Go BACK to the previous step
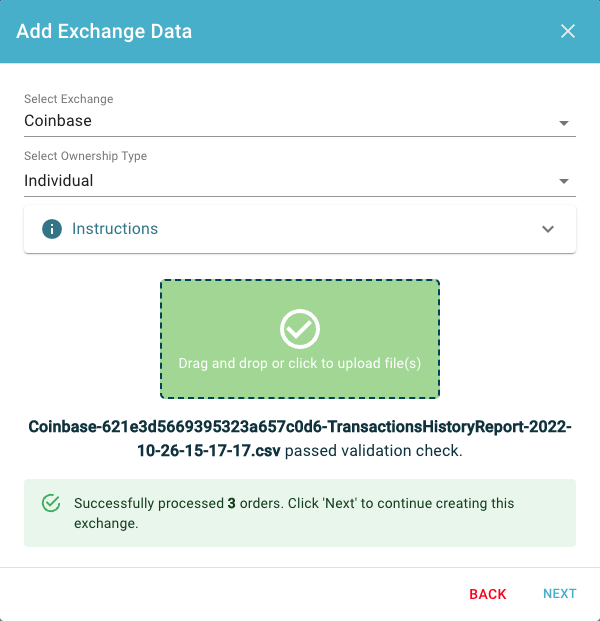The width and height of the screenshot is (600, 621). pos(488,594)
